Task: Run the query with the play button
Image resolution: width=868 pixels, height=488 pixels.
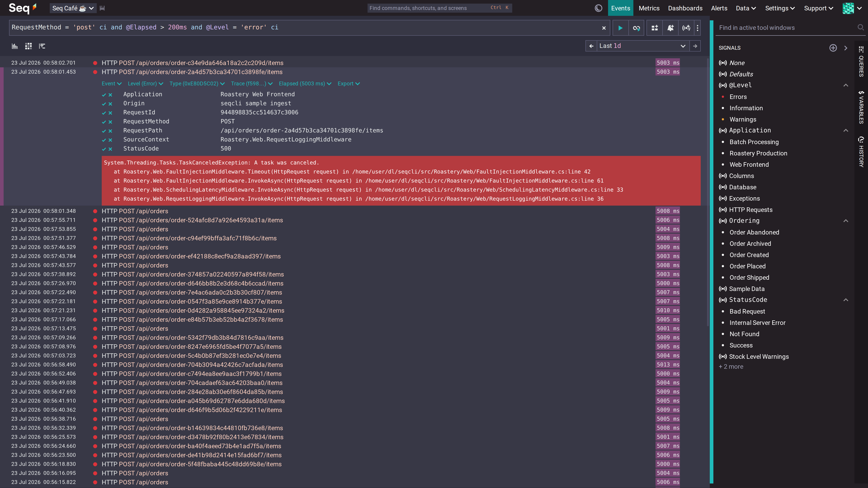Action: point(620,28)
